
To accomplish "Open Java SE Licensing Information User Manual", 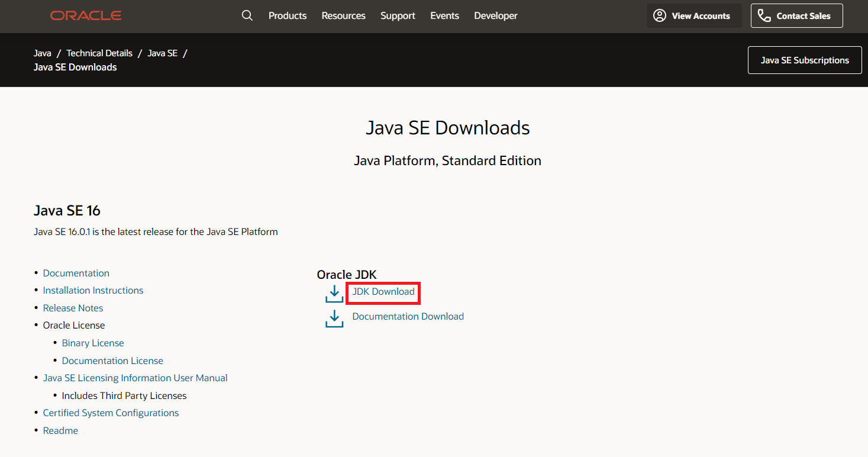I will click(135, 378).
